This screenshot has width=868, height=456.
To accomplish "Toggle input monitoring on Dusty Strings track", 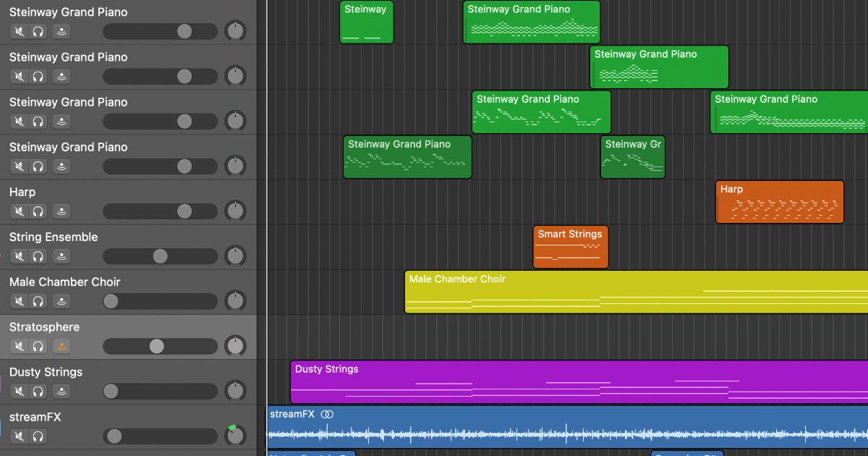I will [x=61, y=391].
